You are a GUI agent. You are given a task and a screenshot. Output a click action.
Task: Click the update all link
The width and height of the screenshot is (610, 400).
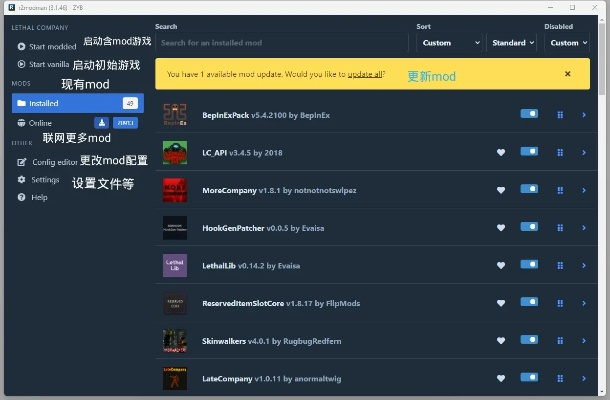[365, 74]
